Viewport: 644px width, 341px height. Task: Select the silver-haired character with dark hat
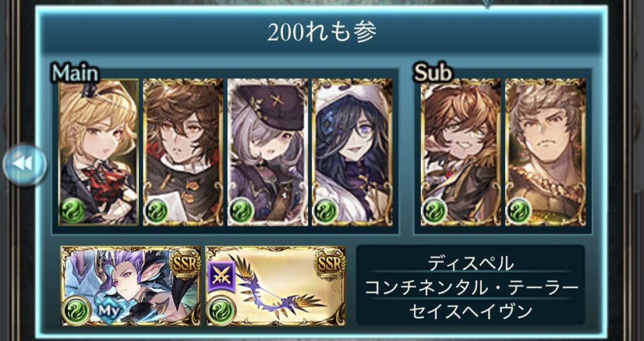(268, 152)
